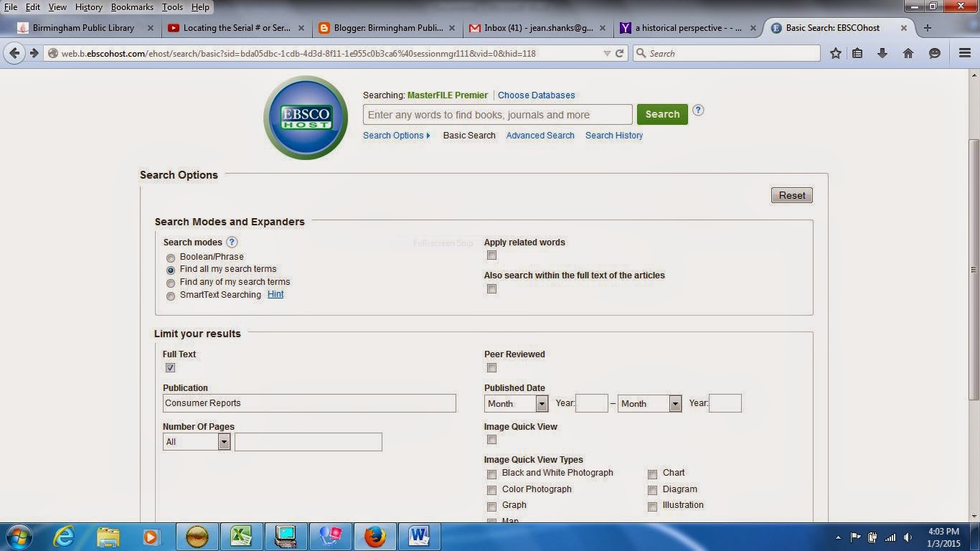
Task: Open the Firefox hamburger menu
Action: click(965, 53)
